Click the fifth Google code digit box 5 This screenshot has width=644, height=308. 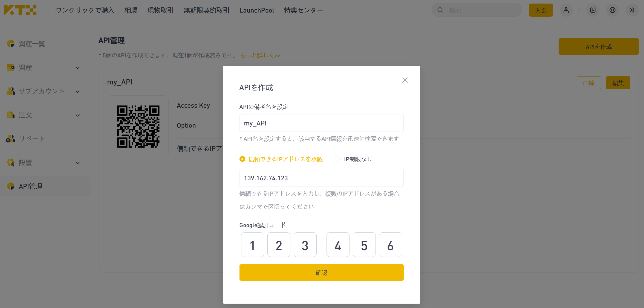tap(364, 245)
